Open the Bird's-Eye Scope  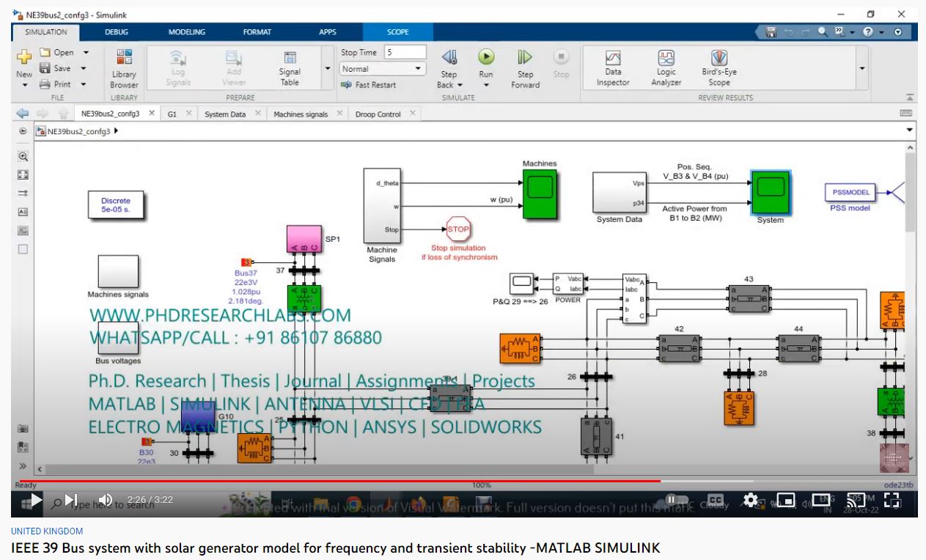pyautogui.click(x=719, y=68)
